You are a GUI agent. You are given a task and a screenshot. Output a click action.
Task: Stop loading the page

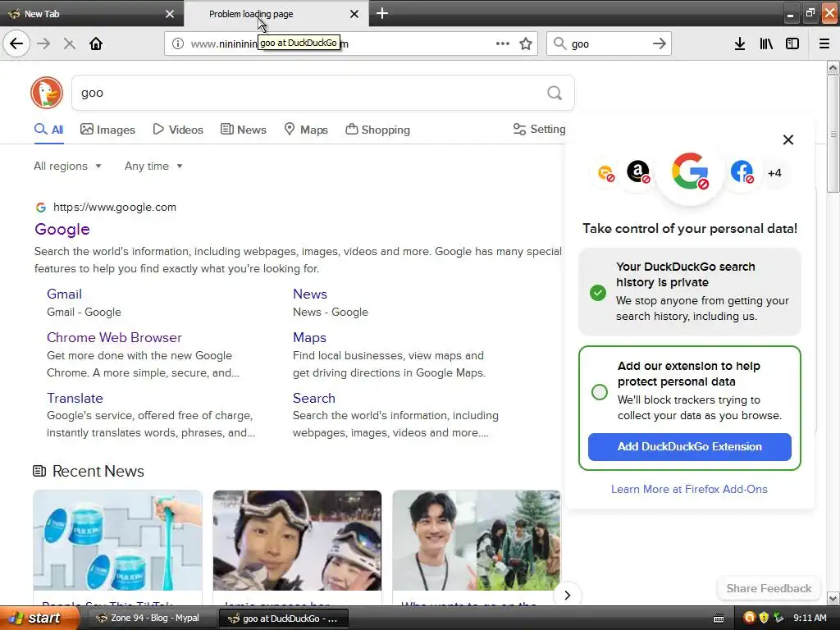click(69, 43)
